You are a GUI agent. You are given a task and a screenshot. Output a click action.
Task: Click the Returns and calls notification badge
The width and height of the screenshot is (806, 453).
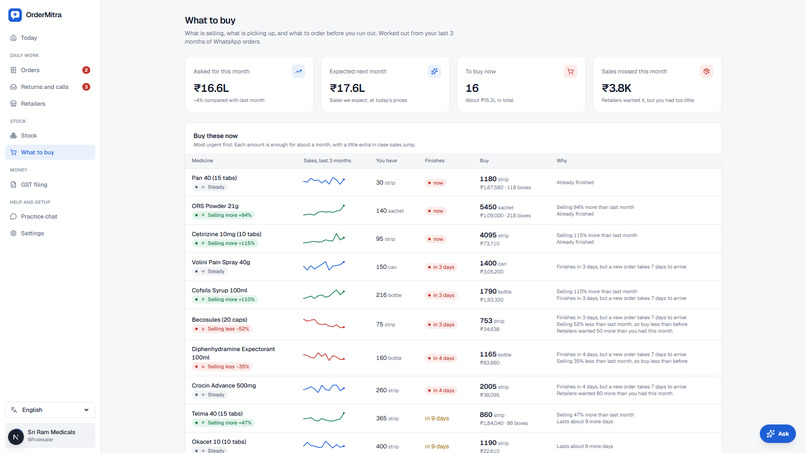pos(86,87)
